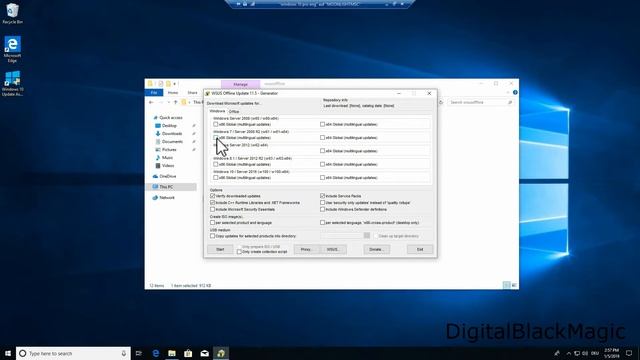The height and width of the screenshot is (360, 640).
Task: Go up one folder level in File Explorer
Action: [x=176, y=102]
